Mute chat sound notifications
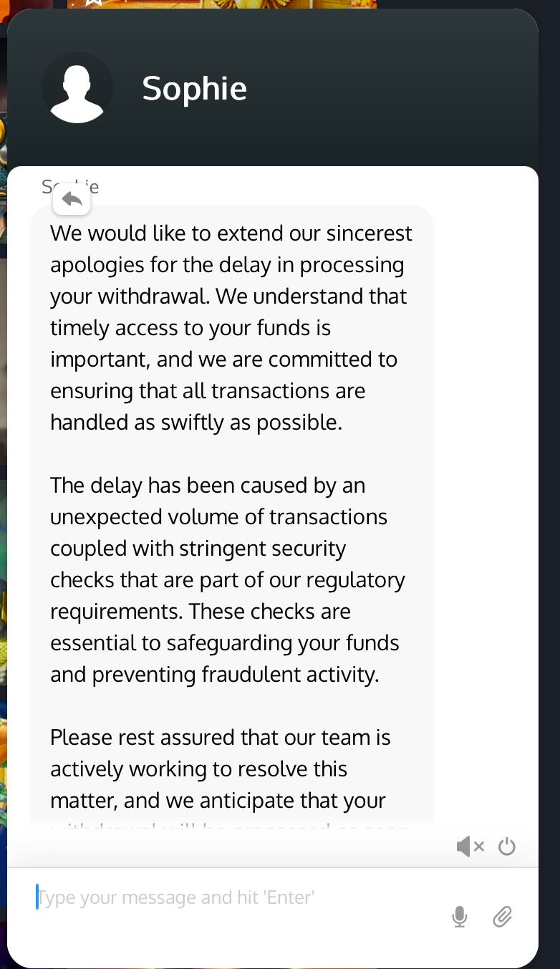 pyautogui.click(x=470, y=847)
